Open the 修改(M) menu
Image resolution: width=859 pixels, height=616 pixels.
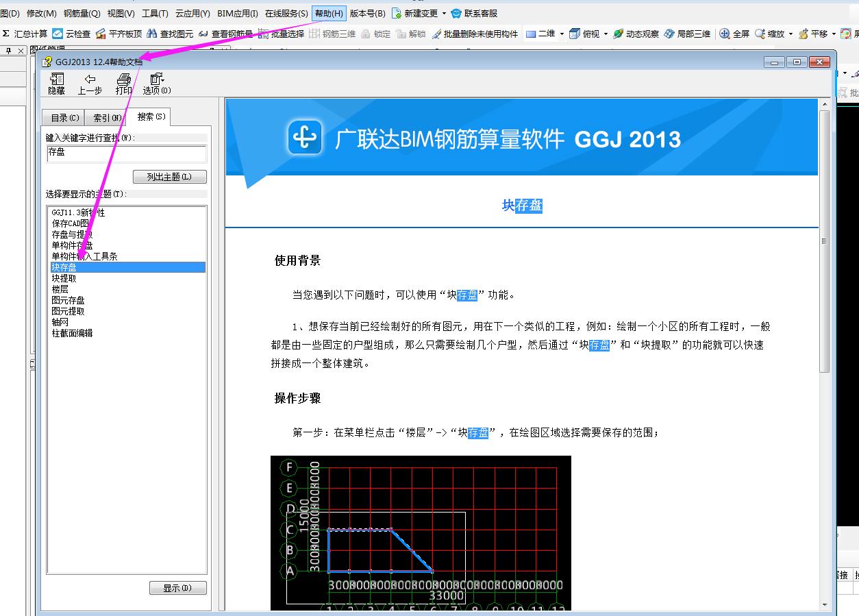point(41,13)
